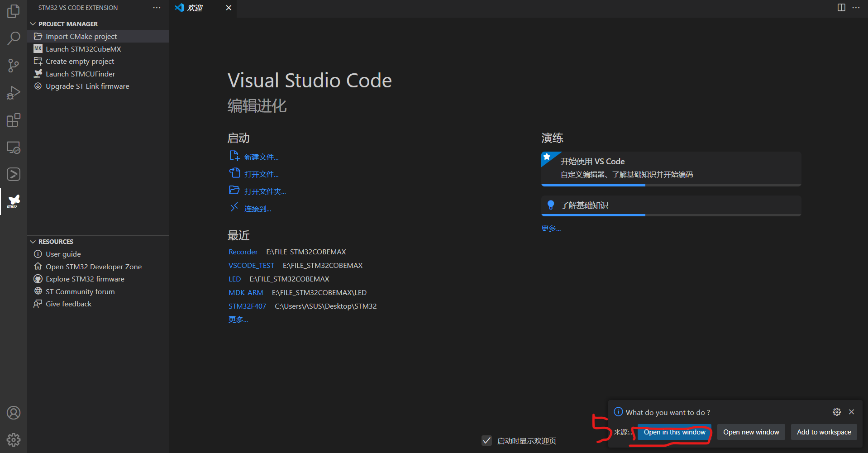
Task: Uncheck the 启动时显示欢迎页 checkbox
Action: [x=486, y=440]
